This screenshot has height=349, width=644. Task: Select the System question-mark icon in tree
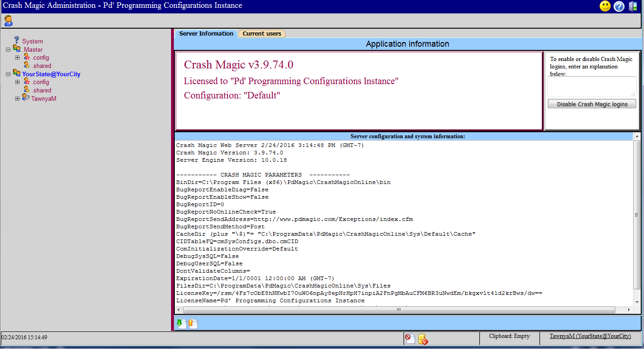click(17, 41)
